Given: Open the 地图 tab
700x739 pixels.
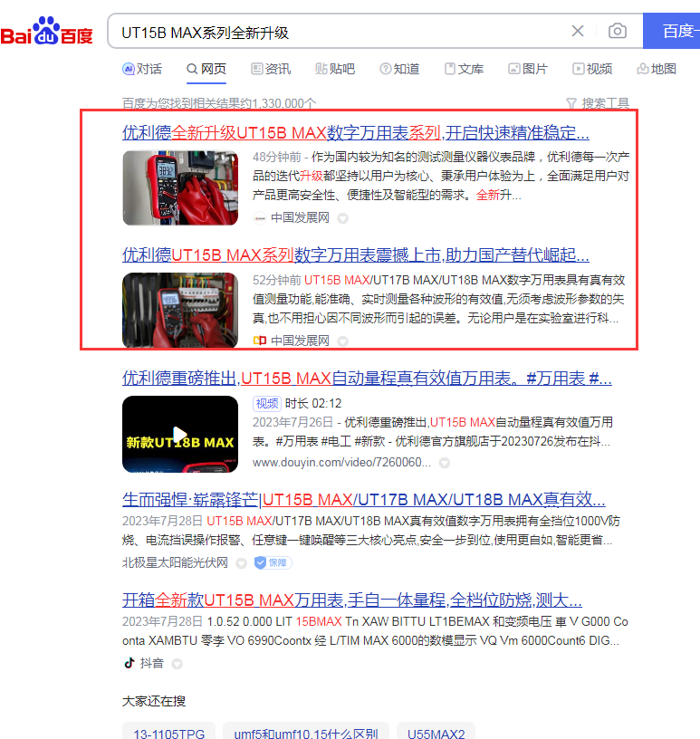Looking at the screenshot, I should pos(657,69).
